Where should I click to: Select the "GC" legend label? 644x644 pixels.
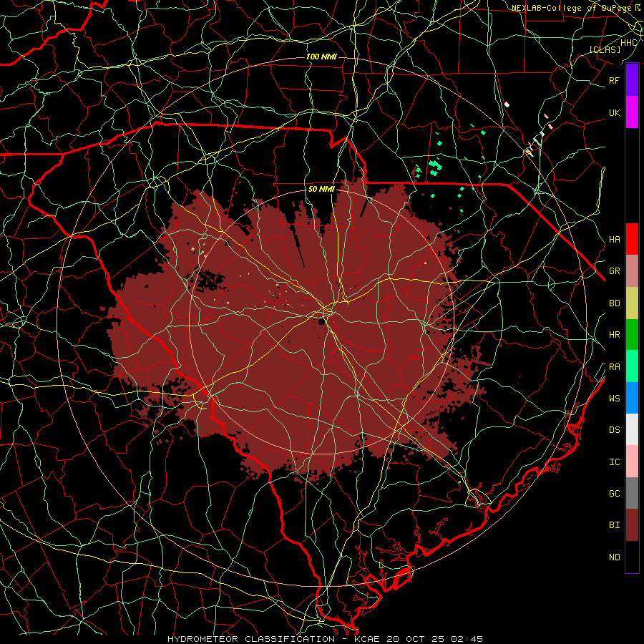614,494
